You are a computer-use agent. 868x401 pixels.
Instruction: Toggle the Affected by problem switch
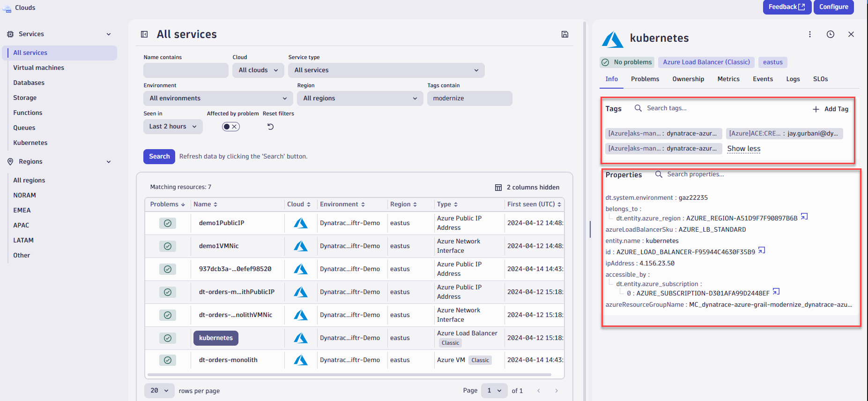click(230, 127)
